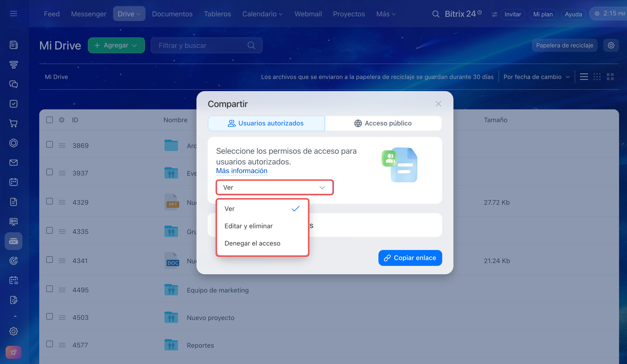Screen dimensions: 627x364
Task: Open the 'Nuevo proyecto' folder
Action: [210, 318]
